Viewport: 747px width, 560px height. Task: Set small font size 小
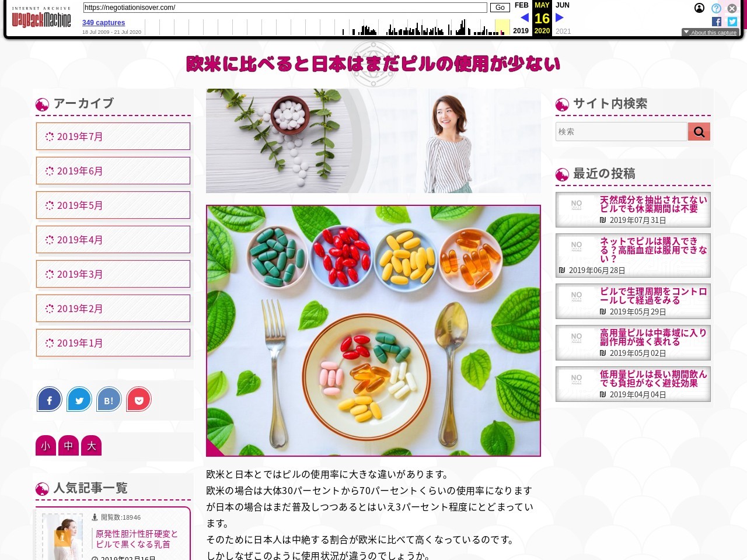[x=46, y=446]
